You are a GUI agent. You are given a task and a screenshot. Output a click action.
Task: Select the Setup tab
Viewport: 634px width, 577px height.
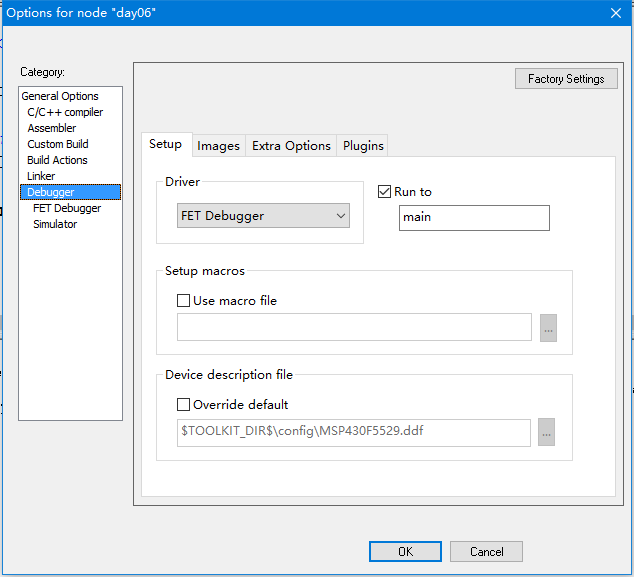point(165,144)
